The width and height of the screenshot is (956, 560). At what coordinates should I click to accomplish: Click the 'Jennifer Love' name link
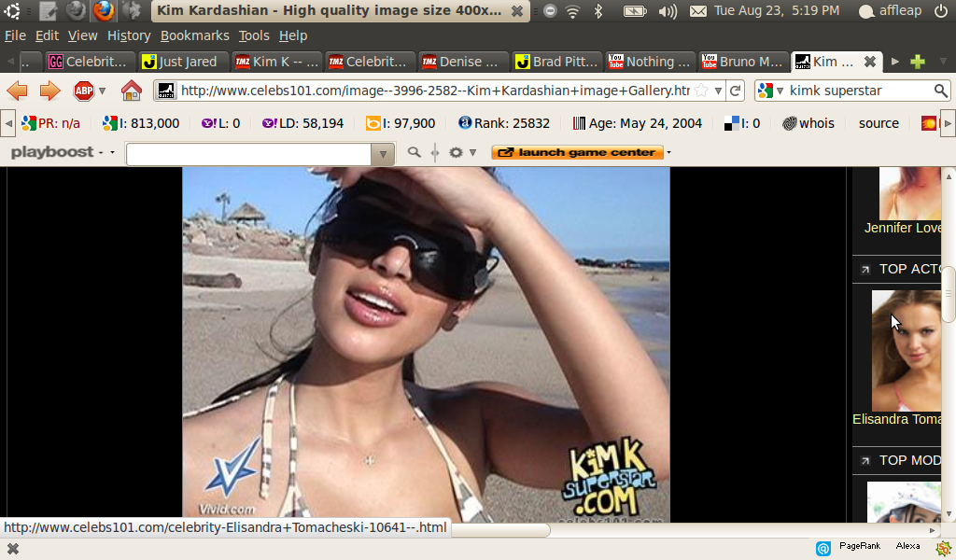[903, 228]
